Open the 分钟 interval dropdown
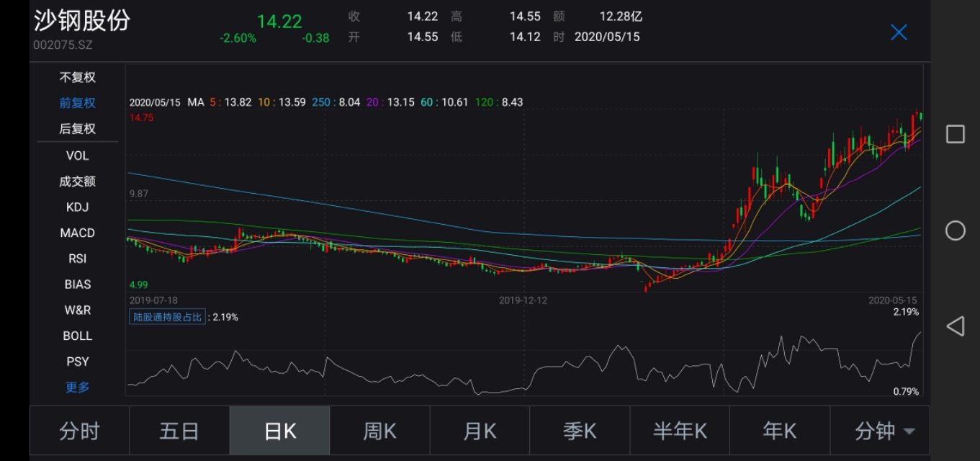This screenshot has width=980, height=461. (x=880, y=431)
